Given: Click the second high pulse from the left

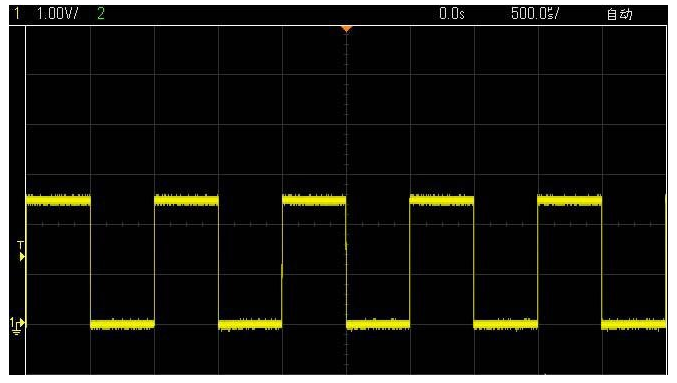Looking at the screenshot, I should [x=187, y=200].
